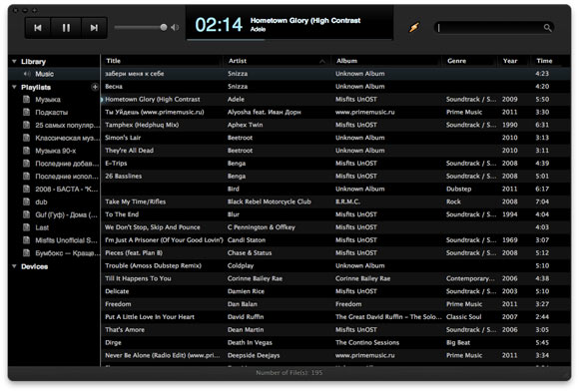The width and height of the screenshot is (579, 392).
Task: Select Trouble (Amoss Dubstep Remix)
Action: click(335, 265)
